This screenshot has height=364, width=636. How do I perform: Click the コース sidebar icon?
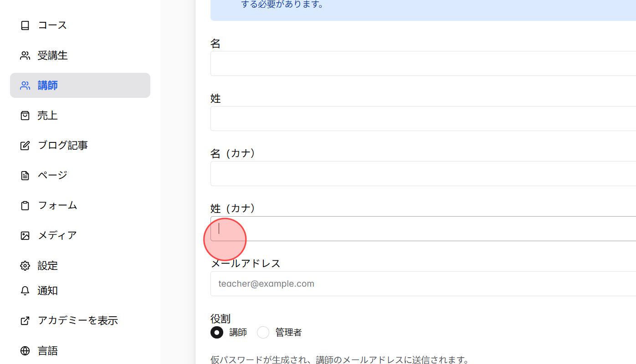[25, 25]
